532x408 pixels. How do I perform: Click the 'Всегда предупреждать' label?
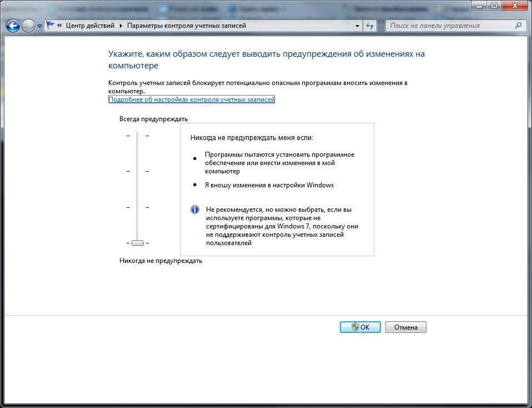click(153, 119)
